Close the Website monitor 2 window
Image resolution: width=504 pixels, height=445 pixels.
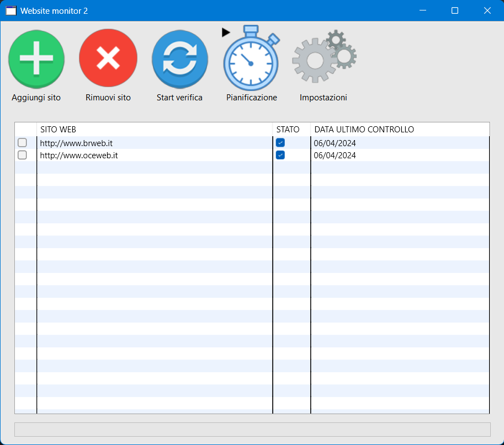tap(487, 10)
